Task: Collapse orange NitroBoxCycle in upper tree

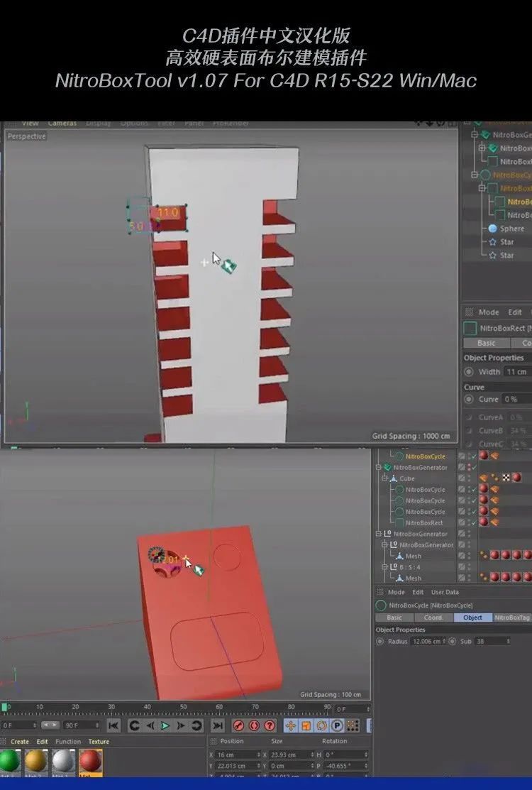Action: pyautogui.click(x=474, y=175)
